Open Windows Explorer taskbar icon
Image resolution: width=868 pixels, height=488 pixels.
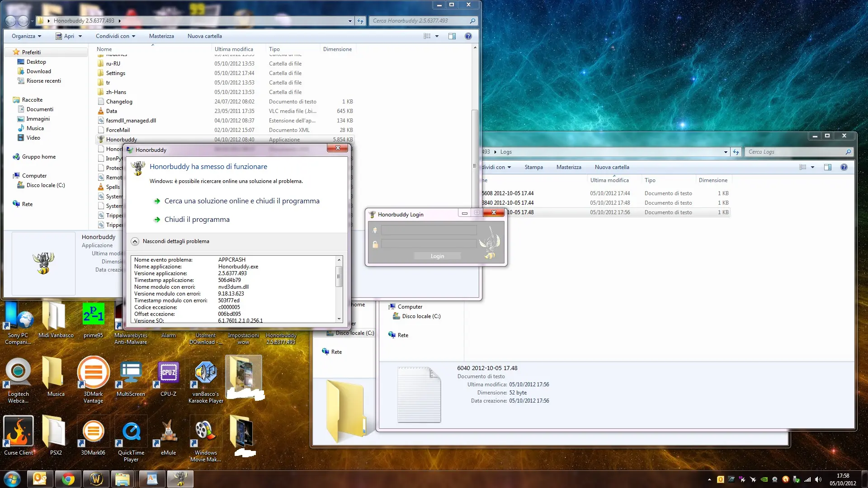click(123, 479)
